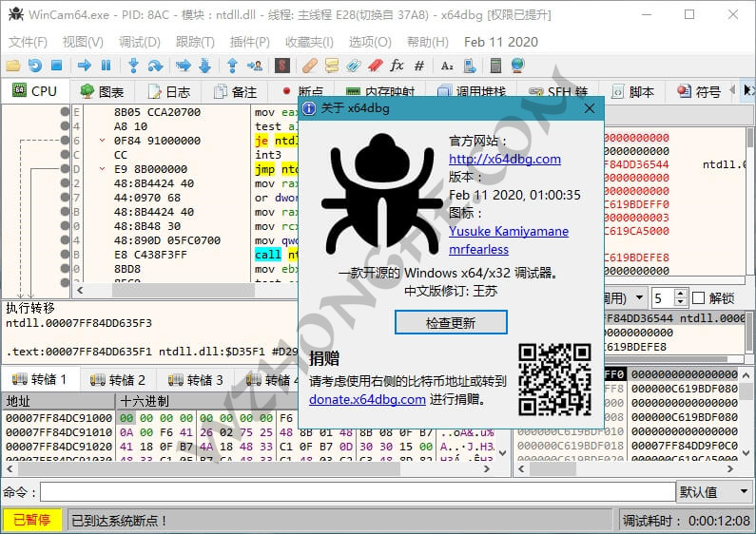
Task: Switch to the 转储 2 tab
Action: (x=118, y=380)
